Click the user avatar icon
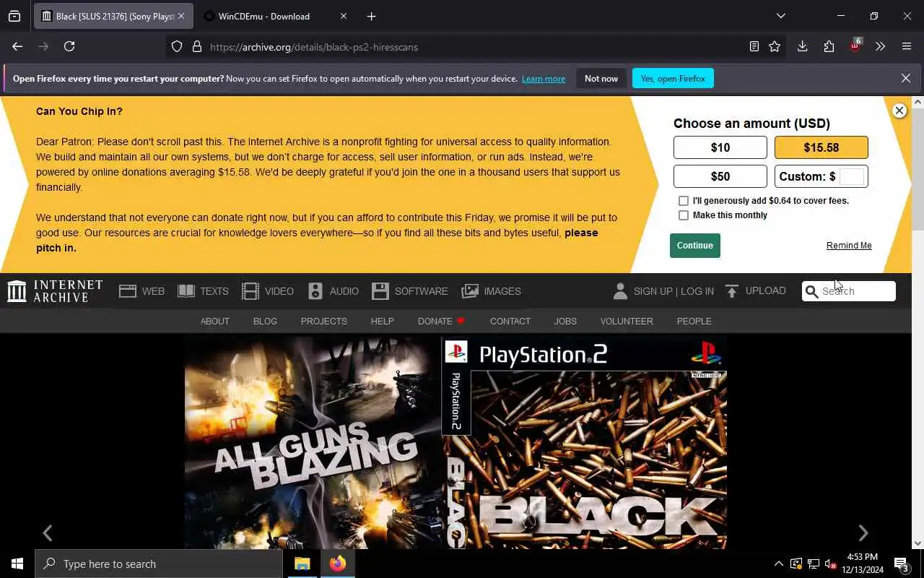This screenshot has width=924, height=578. (x=620, y=291)
